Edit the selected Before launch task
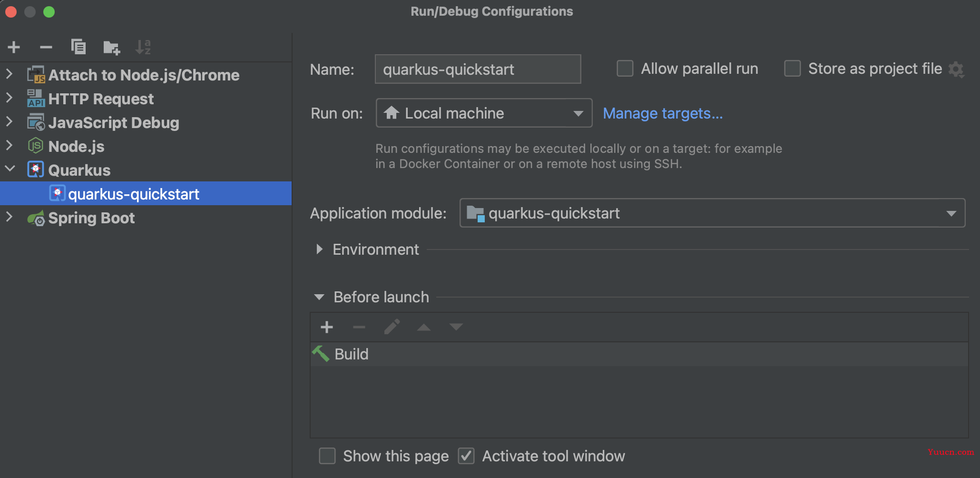The width and height of the screenshot is (980, 478). click(x=392, y=327)
